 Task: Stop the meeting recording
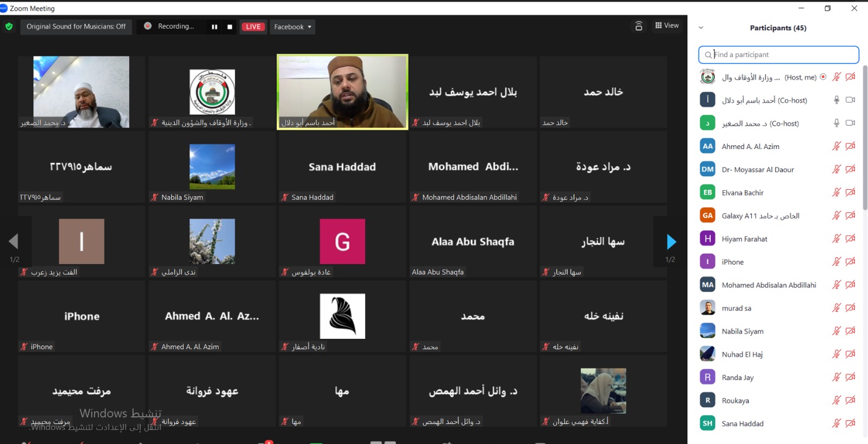229,27
